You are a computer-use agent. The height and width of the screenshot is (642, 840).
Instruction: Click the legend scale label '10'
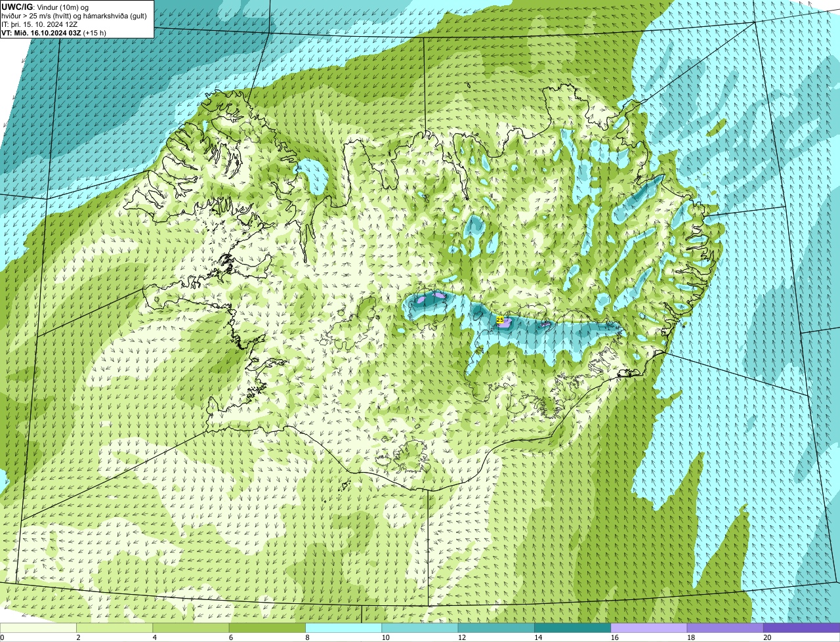(x=385, y=637)
